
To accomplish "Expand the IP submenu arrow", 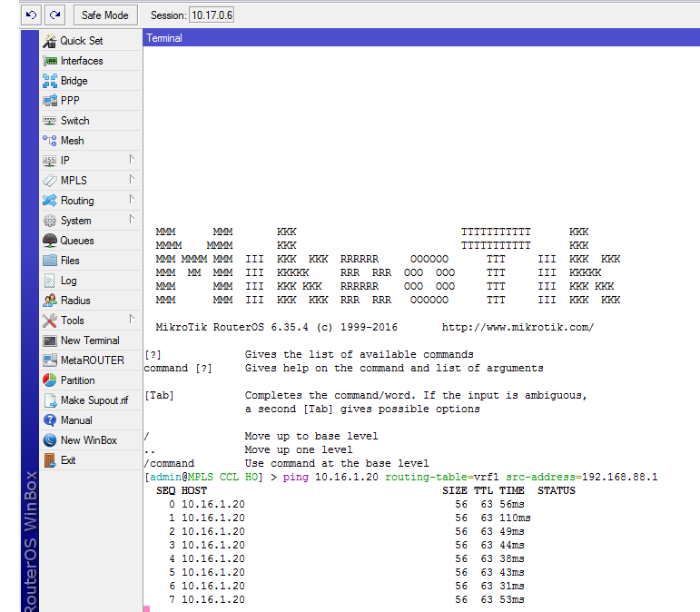I will (x=132, y=160).
